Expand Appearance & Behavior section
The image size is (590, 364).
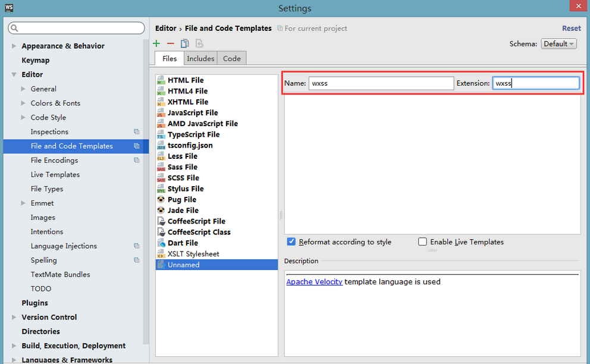[x=14, y=46]
